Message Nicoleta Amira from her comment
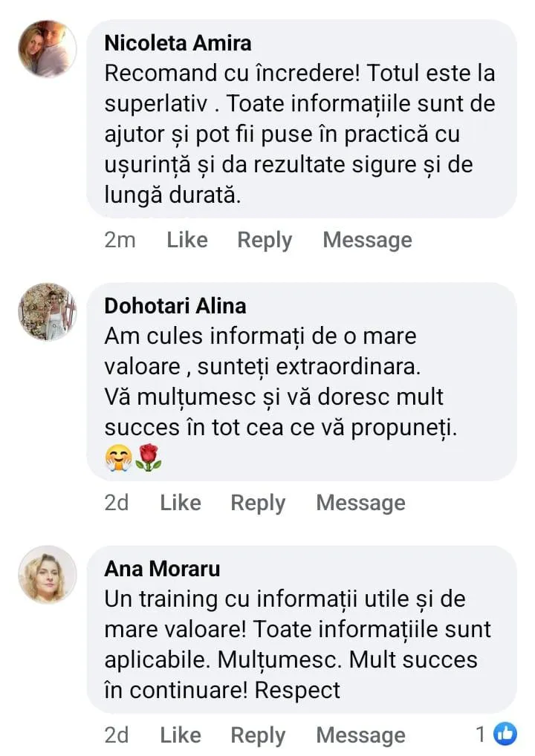This screenshot has width=535, height=756. 367,241
